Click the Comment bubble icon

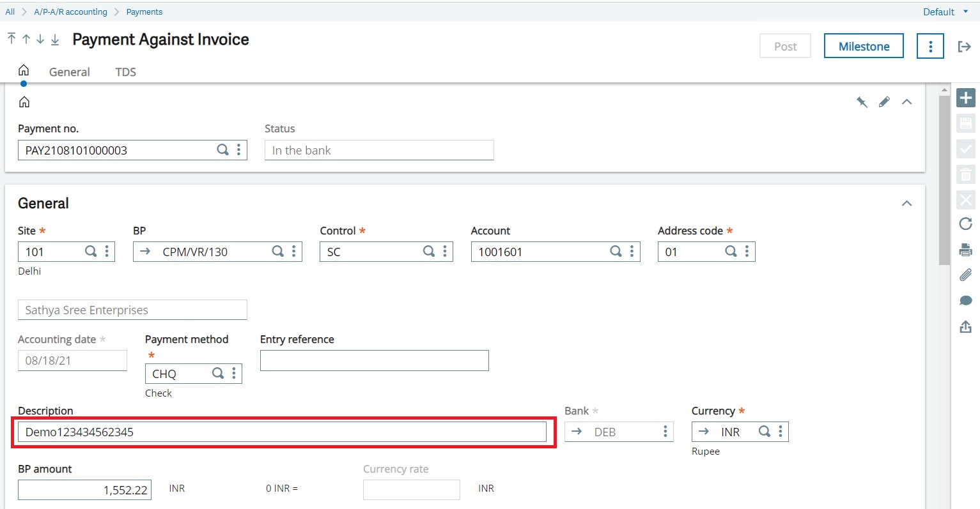(x=966, y=301)
